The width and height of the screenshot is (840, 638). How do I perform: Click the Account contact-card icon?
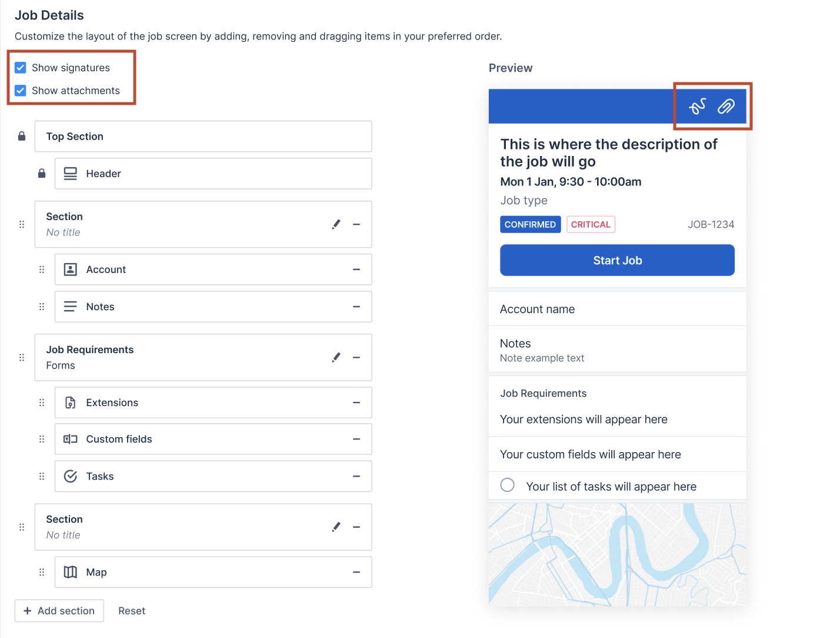(x=70, y=269)
